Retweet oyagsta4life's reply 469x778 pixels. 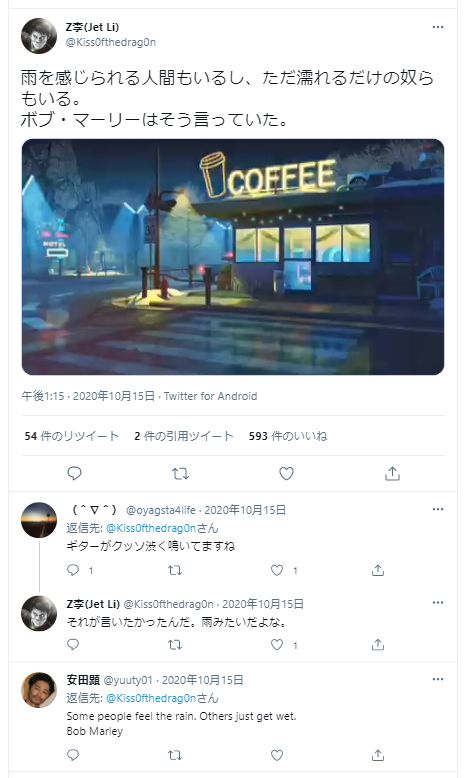(x=175, y=570)
